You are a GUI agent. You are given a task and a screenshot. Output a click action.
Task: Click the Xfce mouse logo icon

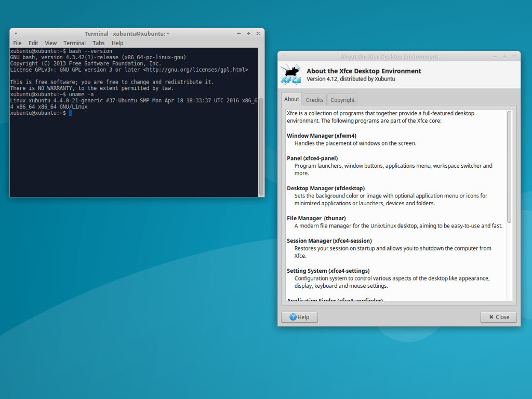291,74
